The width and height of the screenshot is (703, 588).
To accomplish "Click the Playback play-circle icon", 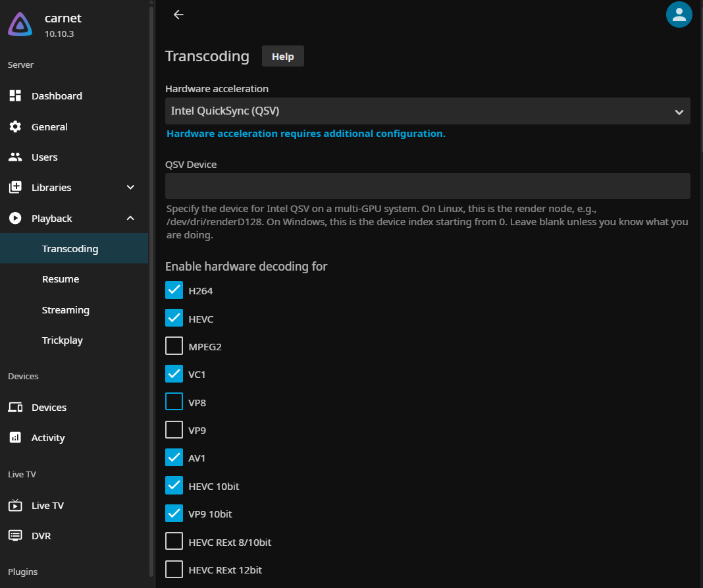I will (x=15, y=219).
